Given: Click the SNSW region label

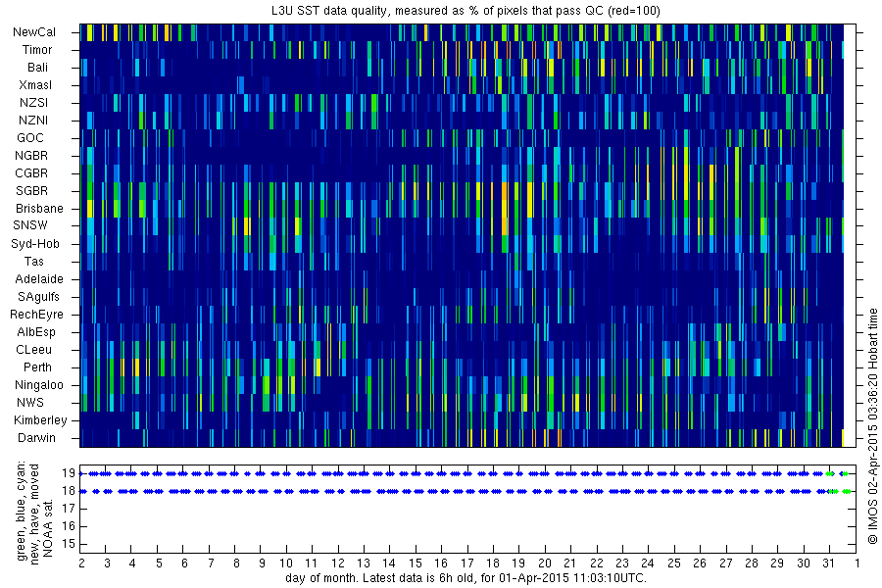Looking at the screenshot, I should pos(30,225).
